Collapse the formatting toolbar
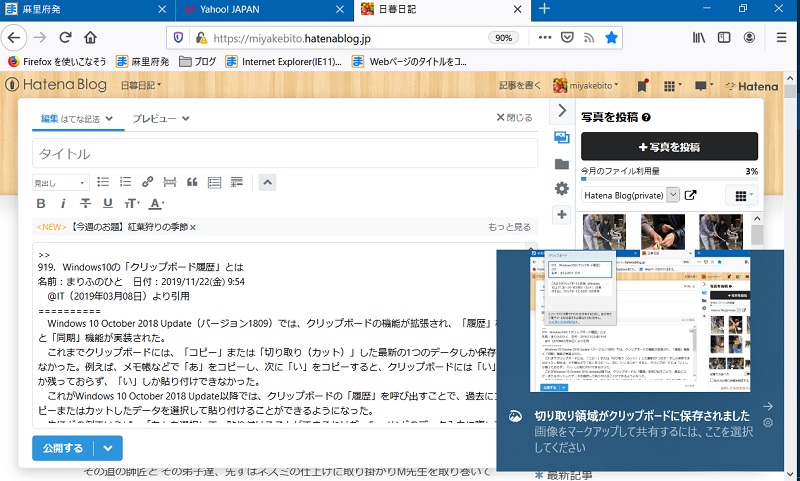This screenshot has width=800, height=481. (267, 182)
